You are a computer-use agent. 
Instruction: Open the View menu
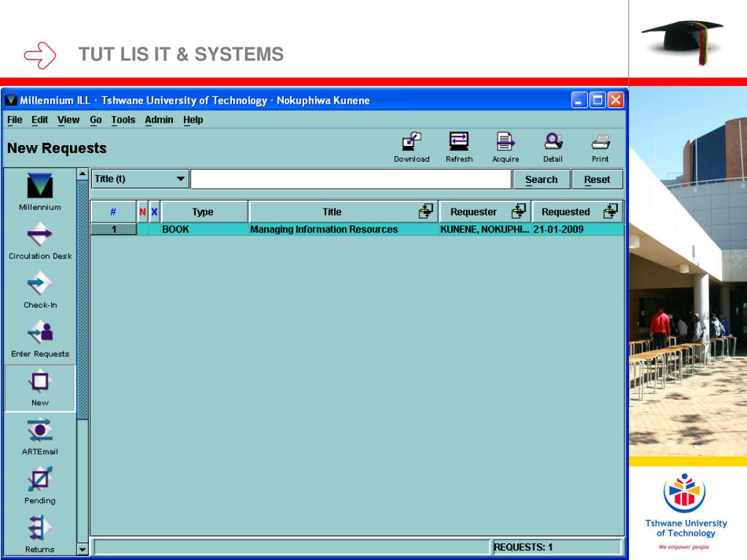click(x=69, y=120)
